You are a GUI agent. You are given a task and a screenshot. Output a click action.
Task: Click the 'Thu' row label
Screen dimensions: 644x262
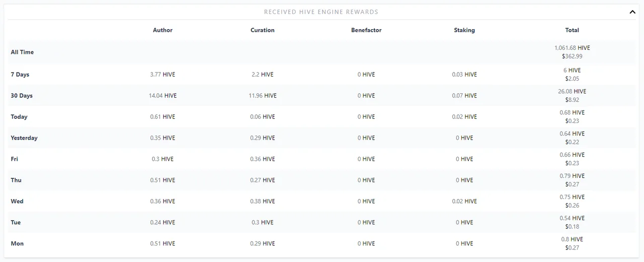16,180
